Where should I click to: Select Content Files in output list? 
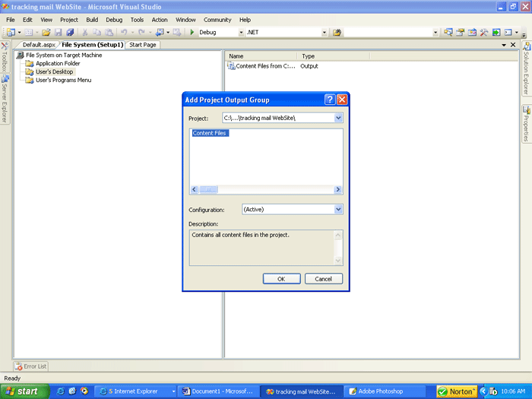(x=209, y=133)
